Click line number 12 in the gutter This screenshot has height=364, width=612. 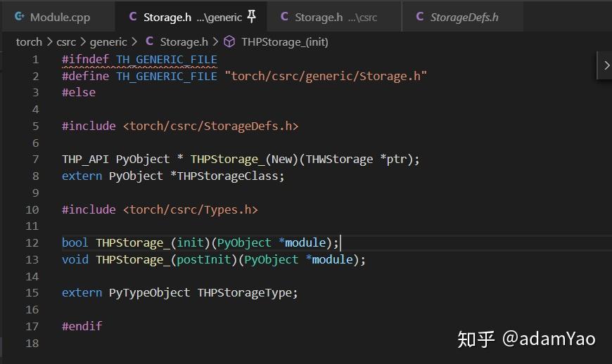[x=32, y=242]
